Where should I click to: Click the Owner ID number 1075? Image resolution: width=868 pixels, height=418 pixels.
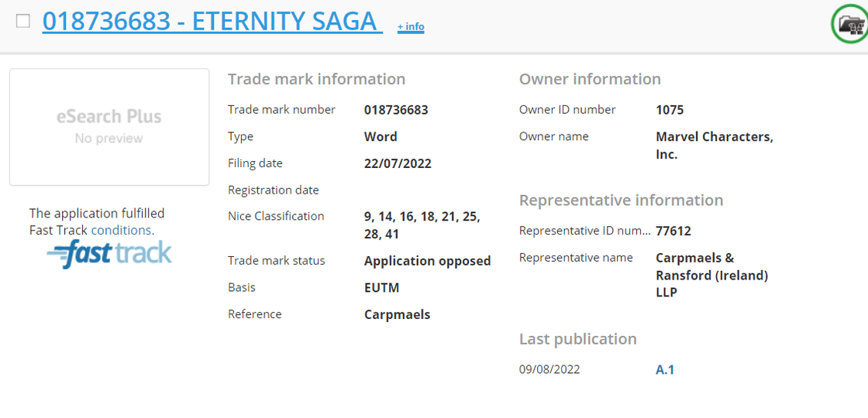point(670,110)
